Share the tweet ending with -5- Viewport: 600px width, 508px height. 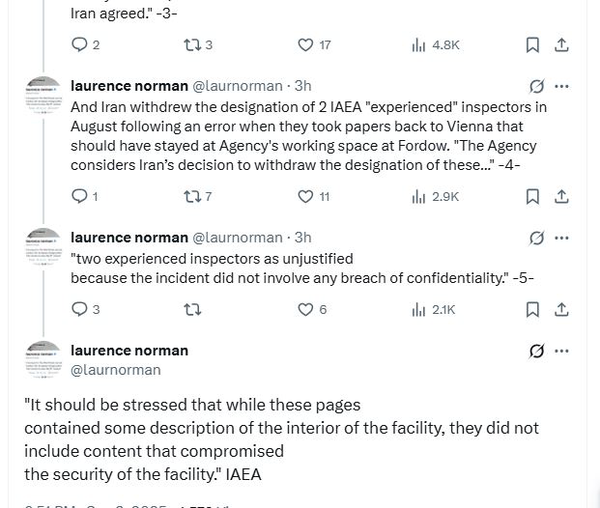point(562,310)
